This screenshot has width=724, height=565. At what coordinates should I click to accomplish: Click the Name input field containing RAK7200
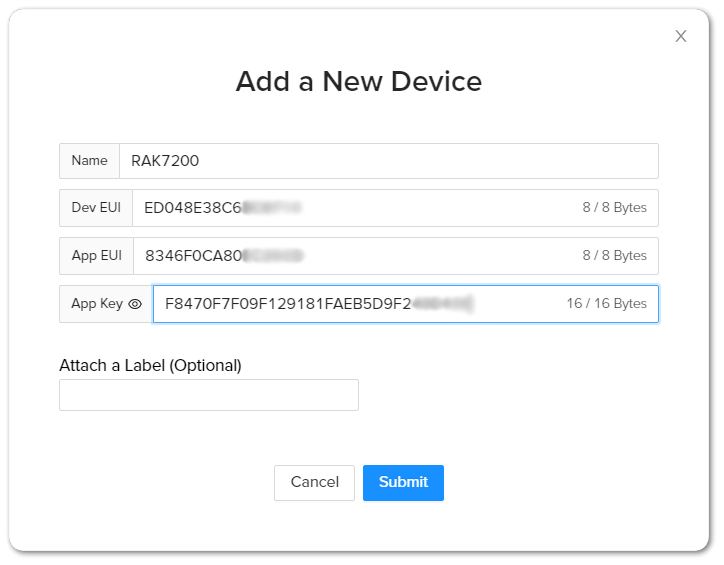pyautogui.click(x=388, y=161)
